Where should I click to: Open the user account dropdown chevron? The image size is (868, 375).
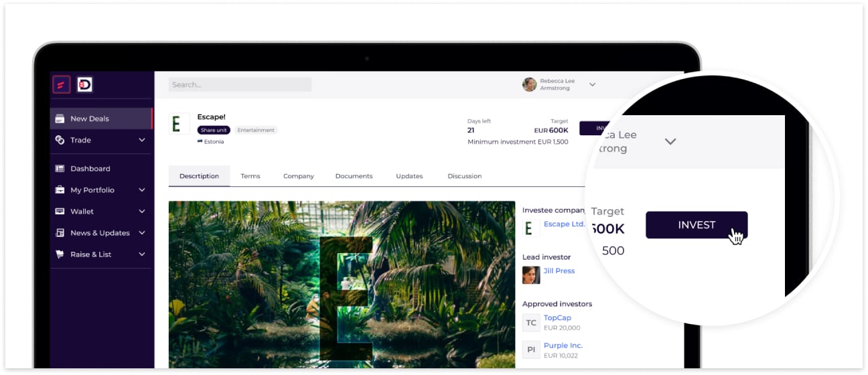coord(592,84)
